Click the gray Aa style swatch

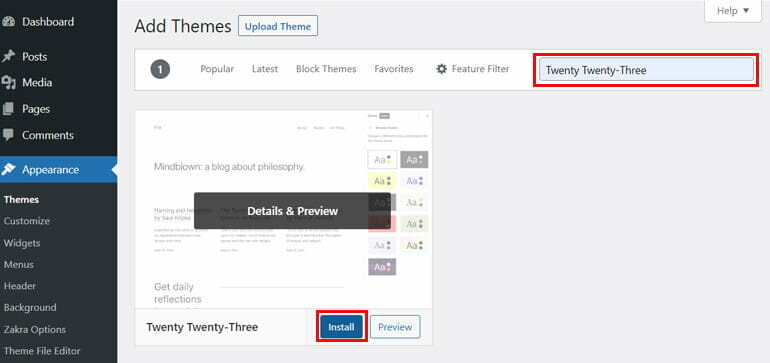pyautogui.click(x=414, y=160)
